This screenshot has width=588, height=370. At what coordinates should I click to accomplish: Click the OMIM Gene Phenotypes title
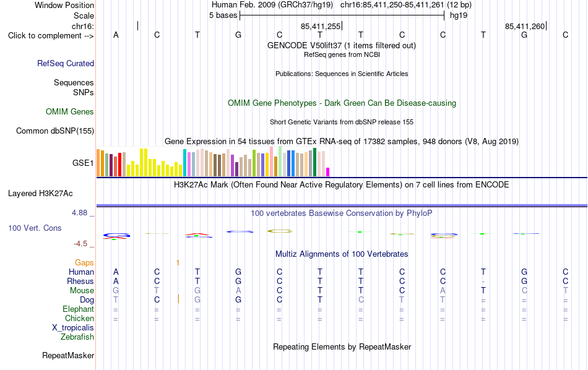click(x=342, y=103)
